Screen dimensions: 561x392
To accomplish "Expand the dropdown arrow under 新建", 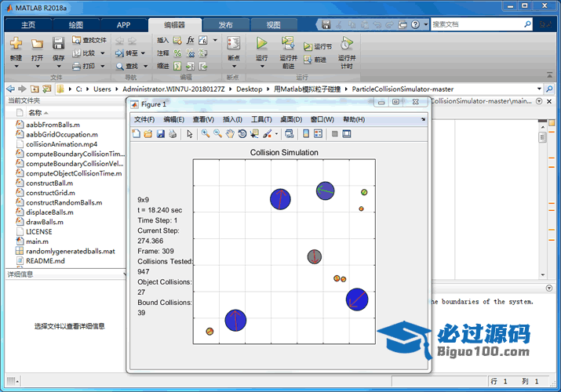I will pyautogui.click(x=16, y=67).
